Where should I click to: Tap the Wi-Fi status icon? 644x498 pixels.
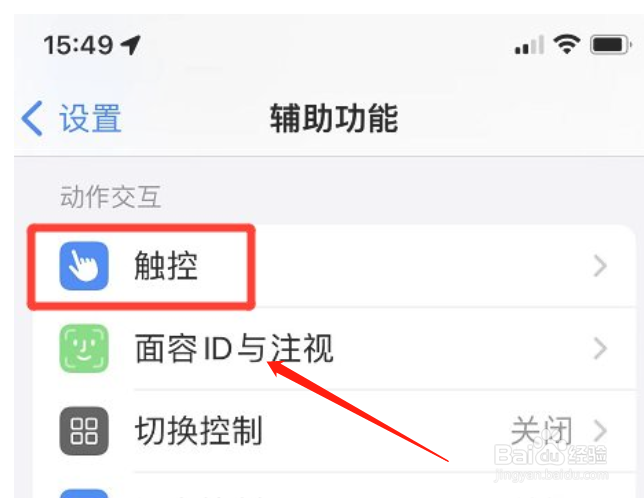pyautogui.click(x=566, y=44)
